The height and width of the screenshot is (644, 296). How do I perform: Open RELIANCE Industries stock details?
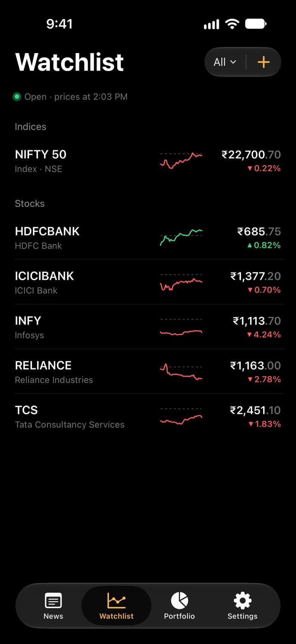click(x=148, y=372)
